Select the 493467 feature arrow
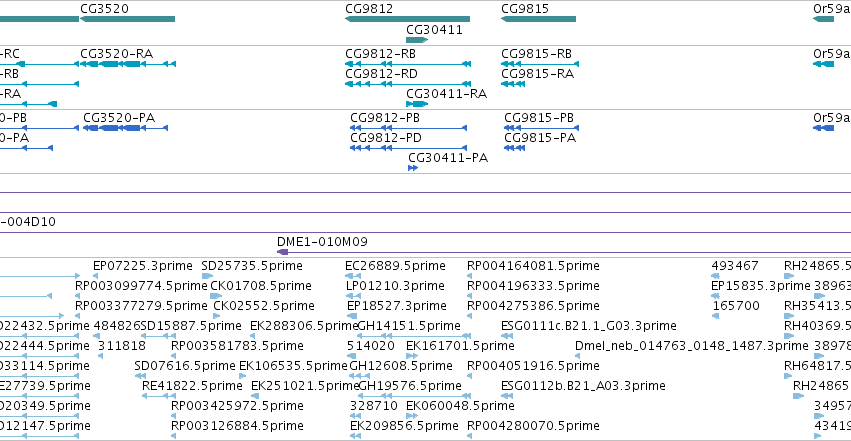Image resolution: width=851 pixels, height=441 pixels. pyautogui.click(x=715, y=276)
